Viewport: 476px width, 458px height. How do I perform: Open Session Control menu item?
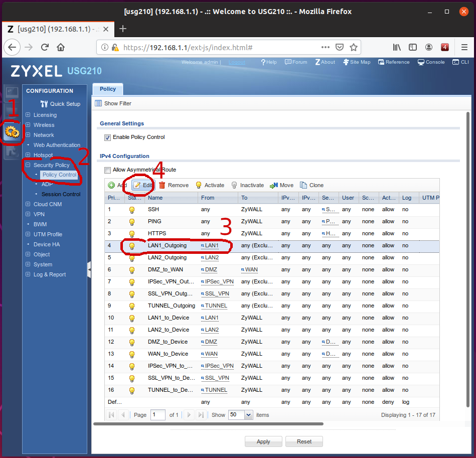pos(61,194)
